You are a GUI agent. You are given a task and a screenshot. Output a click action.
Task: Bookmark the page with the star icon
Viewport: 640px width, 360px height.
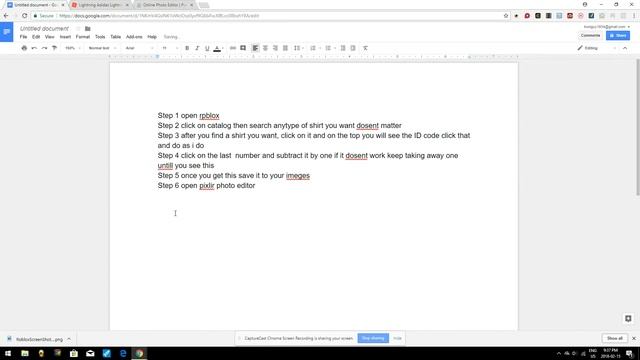click(x=506, y=16)
